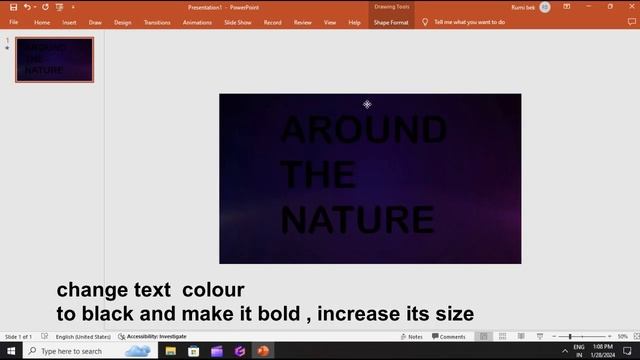This screenshot has height=360, width=640.
Task: Toggle the Notes pane
Action: pyautogui.click(x=411, y=337)
